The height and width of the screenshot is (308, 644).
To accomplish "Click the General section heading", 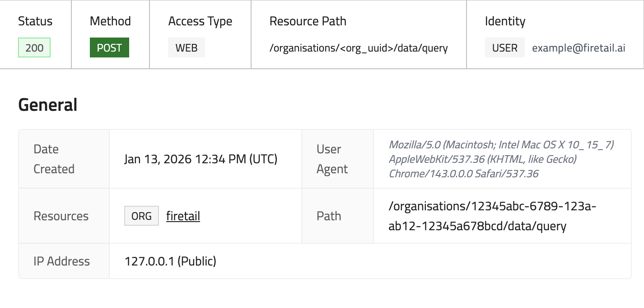I will click(x=48, y=105).
